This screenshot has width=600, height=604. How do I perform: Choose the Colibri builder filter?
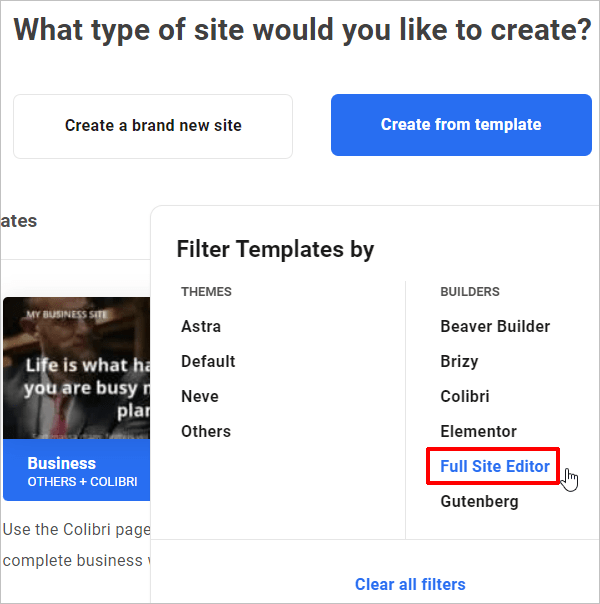(465, 396)
